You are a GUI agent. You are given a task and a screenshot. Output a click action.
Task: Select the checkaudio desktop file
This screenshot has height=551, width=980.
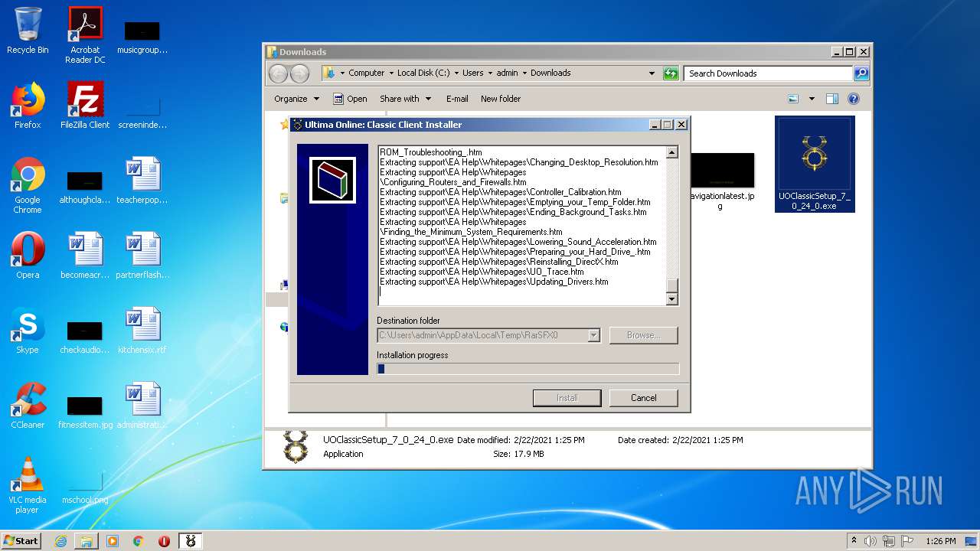pyautogui.click(x=85, y=337)
